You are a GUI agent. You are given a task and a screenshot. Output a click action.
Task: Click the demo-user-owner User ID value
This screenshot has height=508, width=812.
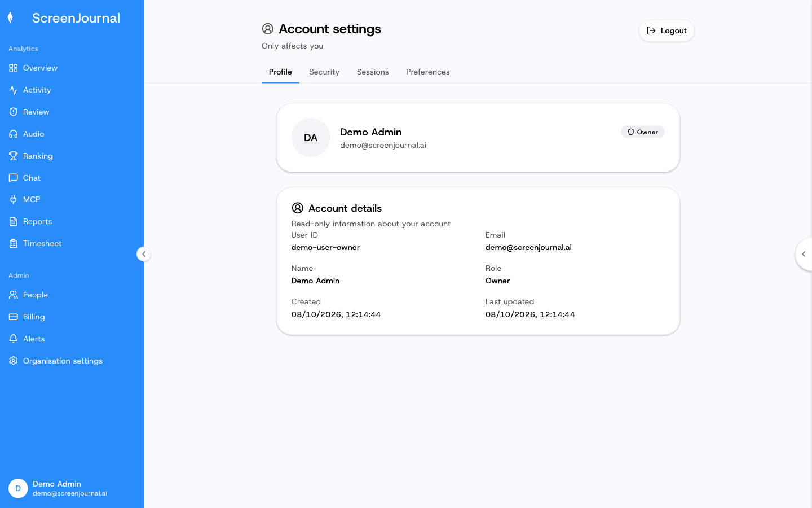tap(325, 248)
